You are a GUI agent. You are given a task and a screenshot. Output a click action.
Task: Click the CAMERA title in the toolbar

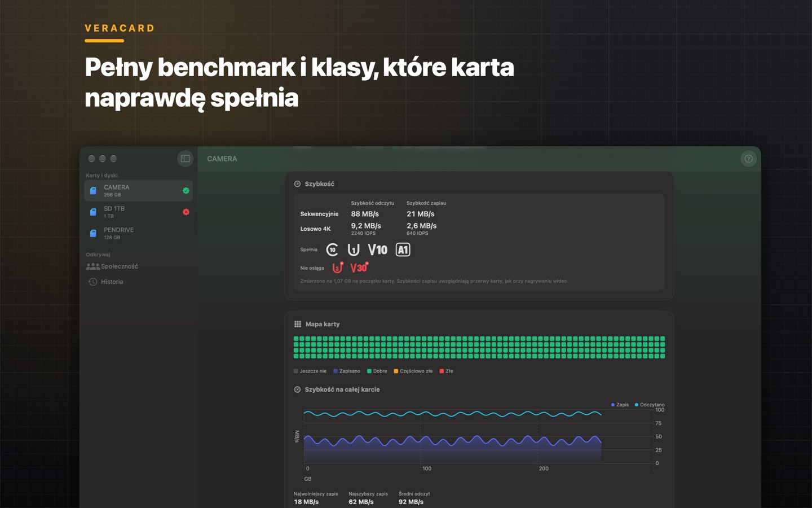coord(222,159)
